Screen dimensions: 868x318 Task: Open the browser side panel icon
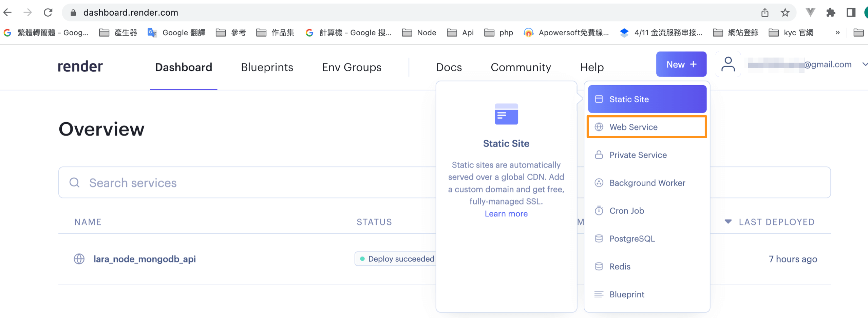(x=851, y=13)
